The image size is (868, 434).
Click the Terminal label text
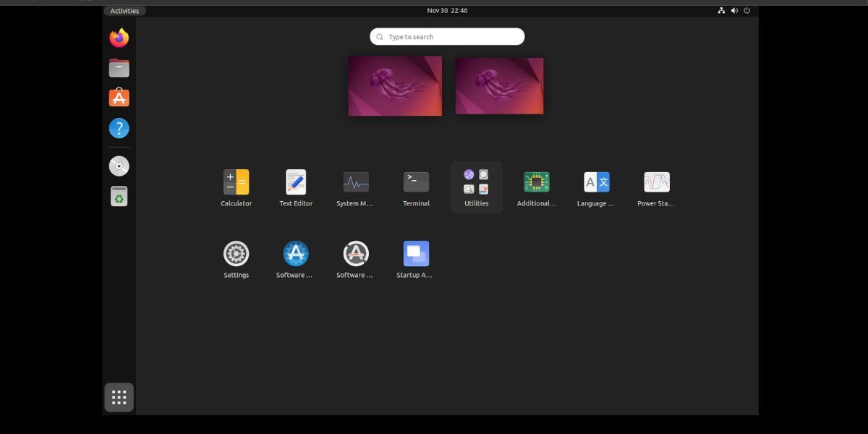point(416,204)
